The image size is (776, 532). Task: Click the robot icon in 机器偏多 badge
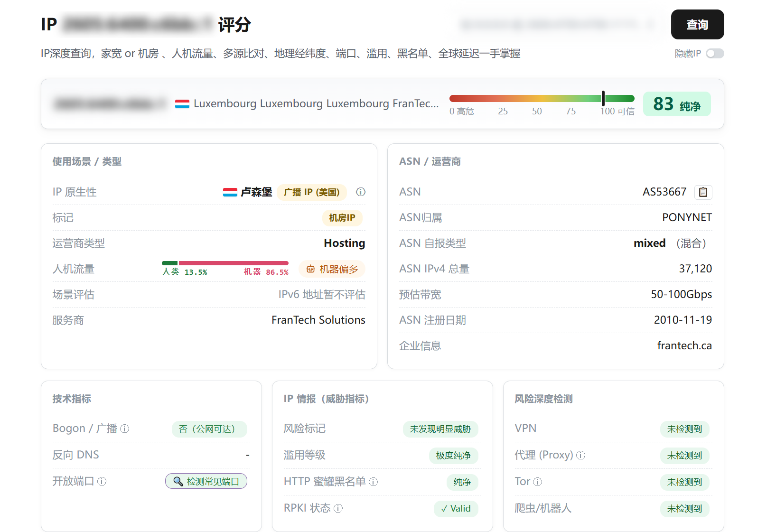pos(311,269)
